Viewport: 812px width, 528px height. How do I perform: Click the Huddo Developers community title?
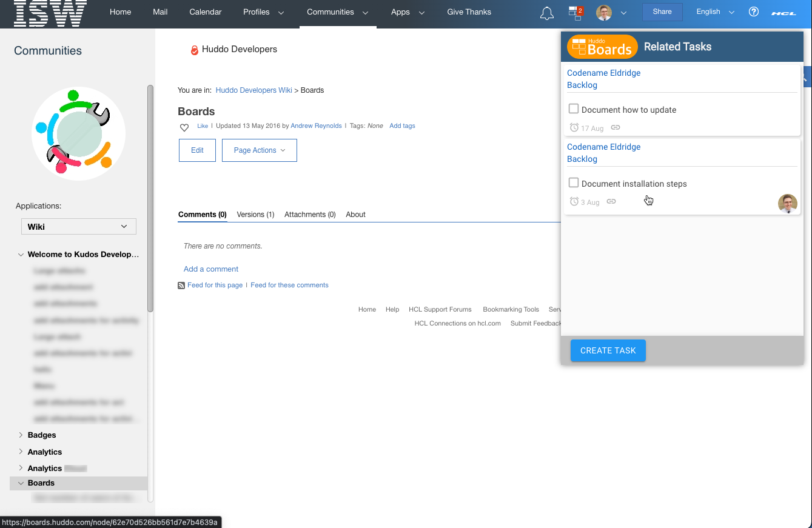tap(240, 49)
